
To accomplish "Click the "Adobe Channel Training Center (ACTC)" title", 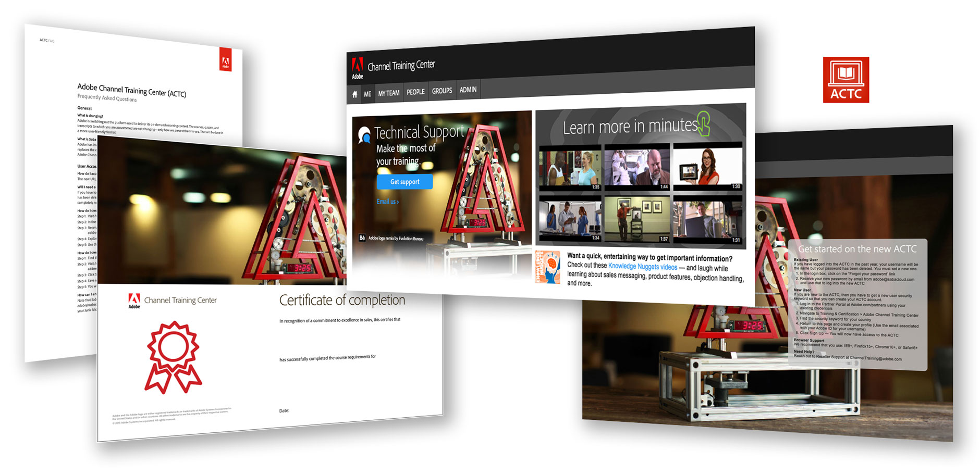I will [x=131, y=90].
